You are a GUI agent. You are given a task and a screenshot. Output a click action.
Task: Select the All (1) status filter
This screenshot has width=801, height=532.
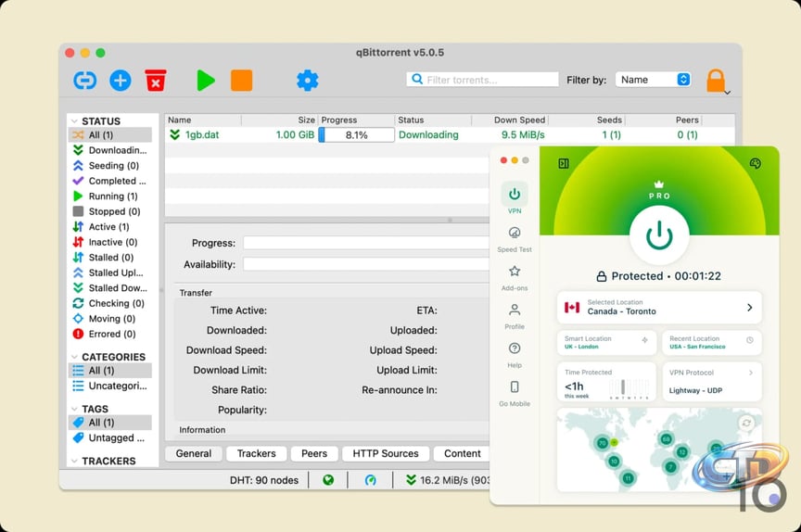pos(109,134)
